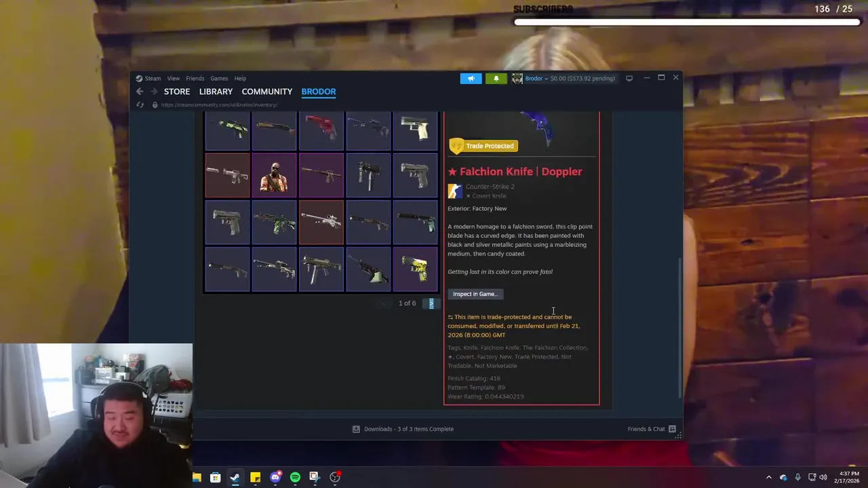Open Friends & Chat link

point(646,429)
